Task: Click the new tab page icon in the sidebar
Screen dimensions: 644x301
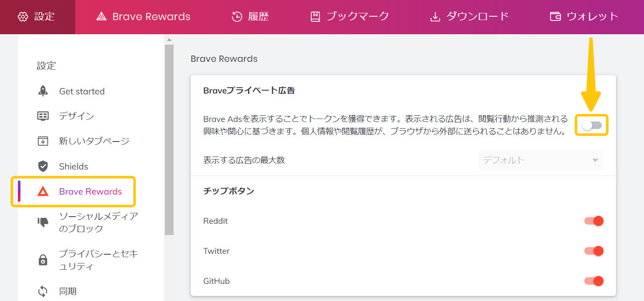Action: (43, 141)
